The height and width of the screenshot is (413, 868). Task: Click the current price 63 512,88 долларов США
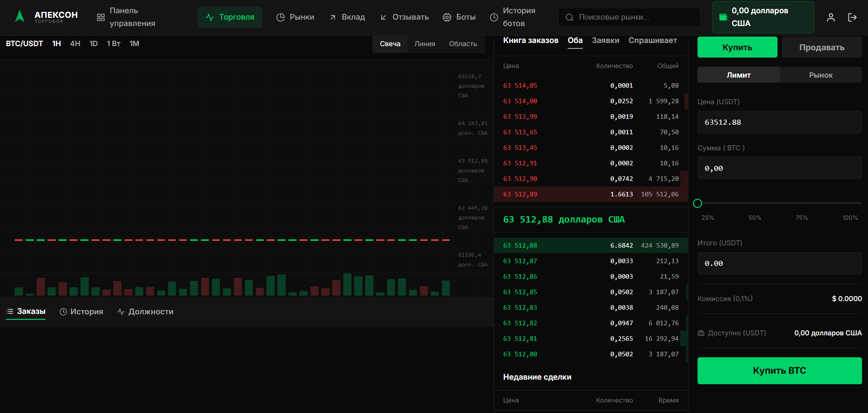tap(564, 219)
